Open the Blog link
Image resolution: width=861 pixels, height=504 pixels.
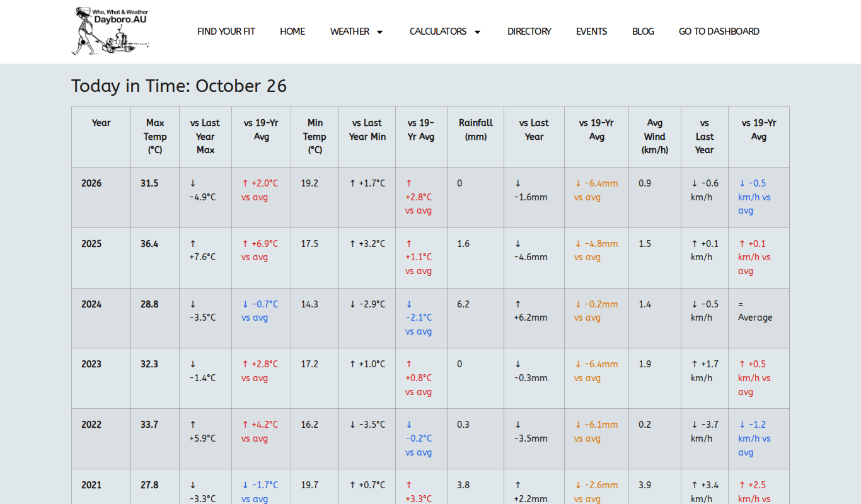[644, 31]
